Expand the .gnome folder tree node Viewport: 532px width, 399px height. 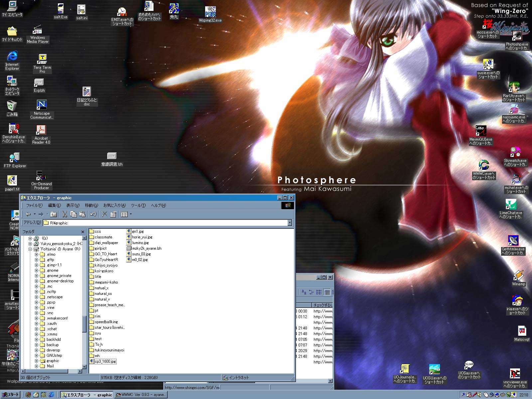click(37, 270)
